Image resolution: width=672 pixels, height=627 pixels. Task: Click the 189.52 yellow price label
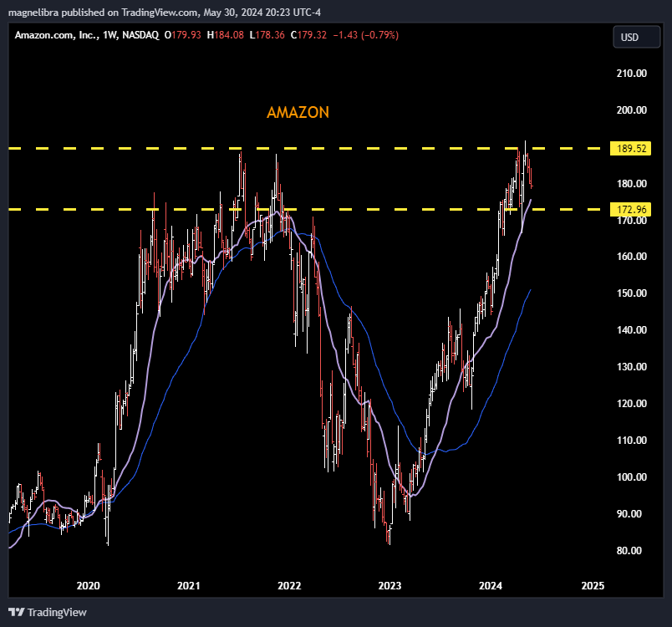(x=630, y=148)
